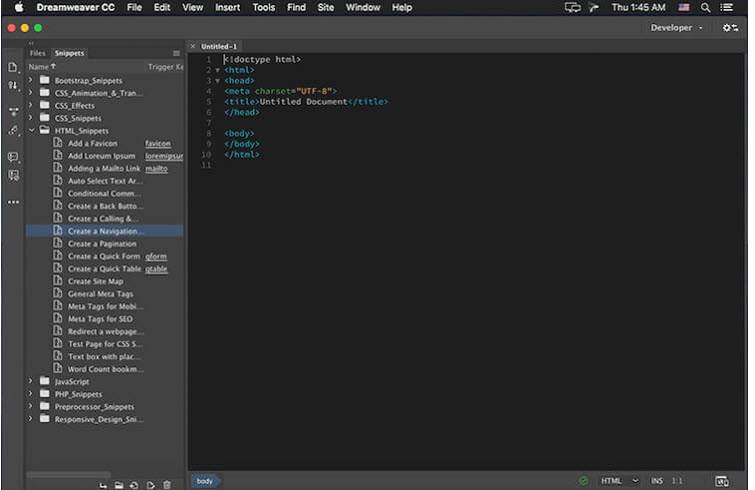Open the Customize Toolbar ellipsis
This screenshot has width=755, height=490.
coord(13,202)
